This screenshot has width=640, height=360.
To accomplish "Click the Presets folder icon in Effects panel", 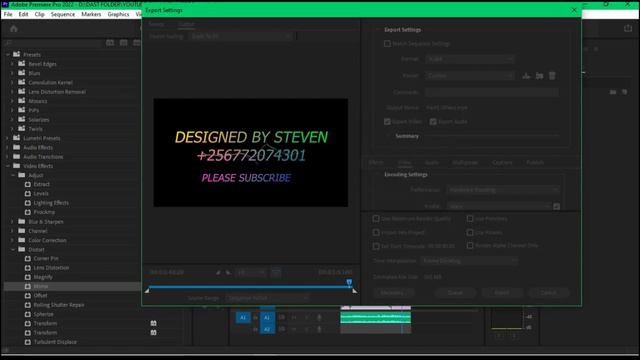I will [16, 54].
